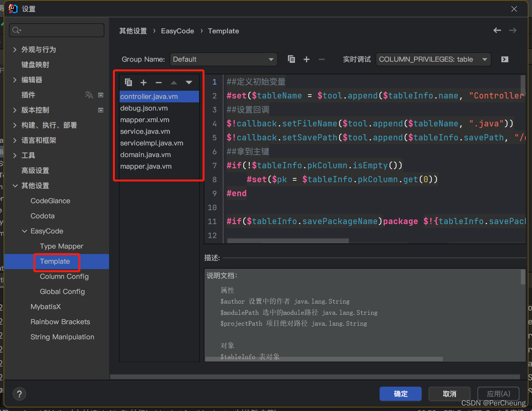This screenshot has height=411, width=532.
Task: Collapse the 其他设置 section
Action: (x=15, y=186)
